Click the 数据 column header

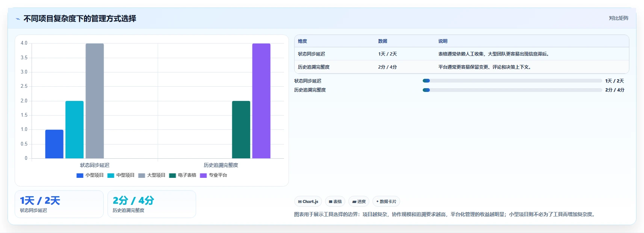click(382, 41)
